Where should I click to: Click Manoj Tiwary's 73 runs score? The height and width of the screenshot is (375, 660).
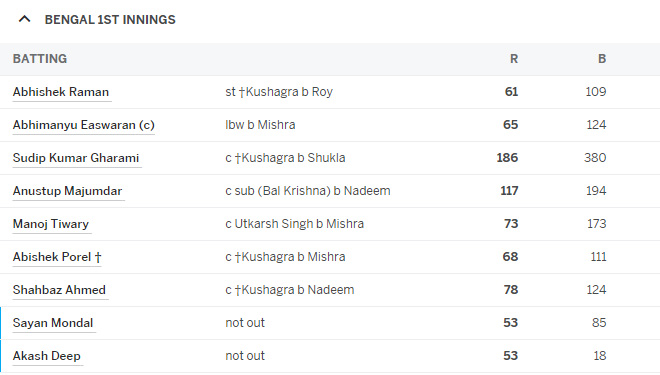click(x=511, y=224)
